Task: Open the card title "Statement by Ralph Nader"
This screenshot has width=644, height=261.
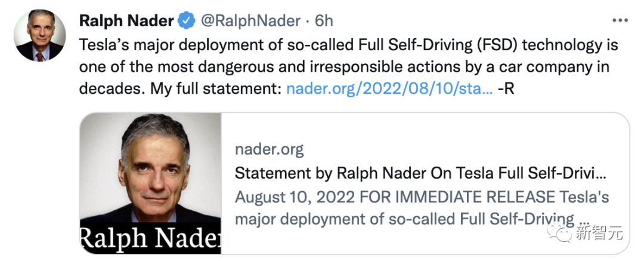Action: coord(420,173)
